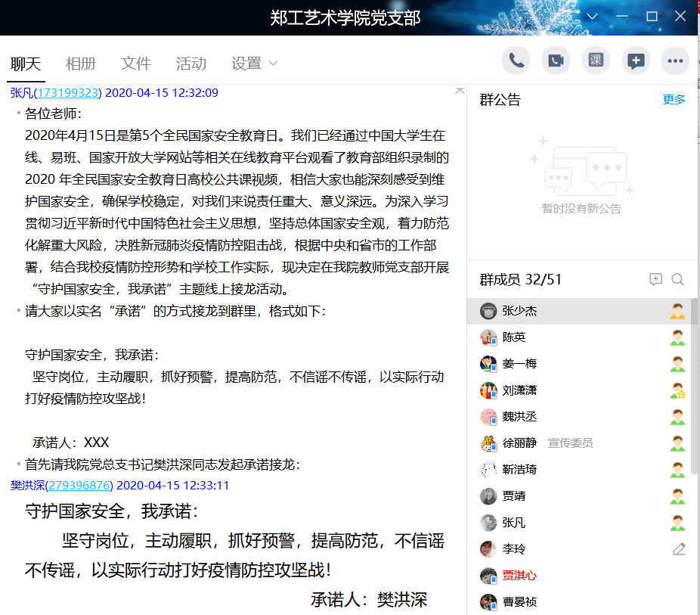Switch to the 文件 tab
700x615 pixels.
point(136,64)
